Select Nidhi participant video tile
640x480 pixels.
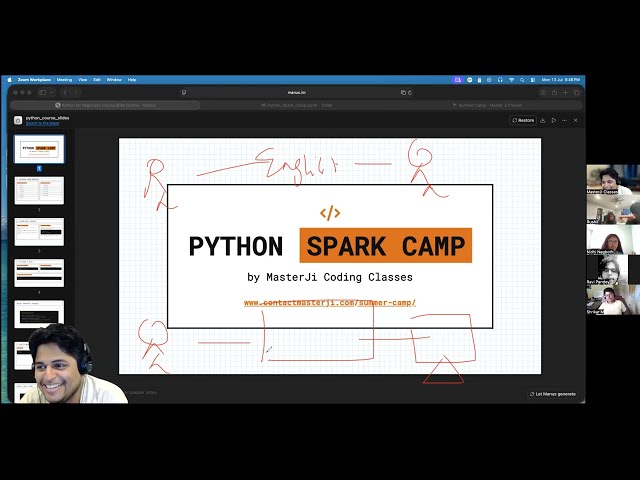point(613,240)
